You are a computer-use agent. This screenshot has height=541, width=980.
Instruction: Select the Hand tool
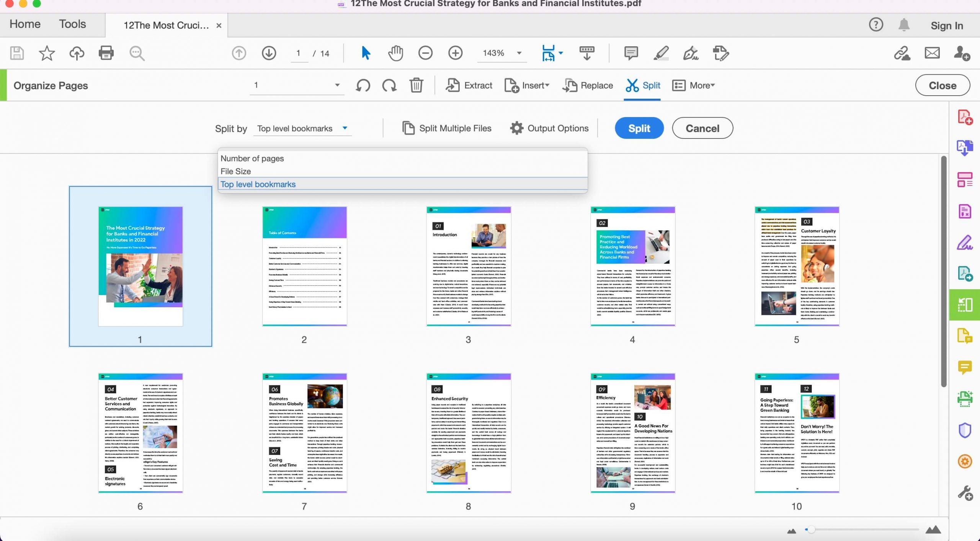[x=395, y=53]
